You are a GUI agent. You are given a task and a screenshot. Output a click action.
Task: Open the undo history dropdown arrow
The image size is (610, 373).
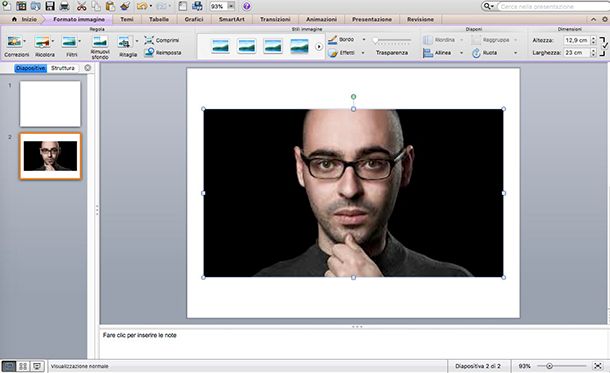click(x=151, y=6)
